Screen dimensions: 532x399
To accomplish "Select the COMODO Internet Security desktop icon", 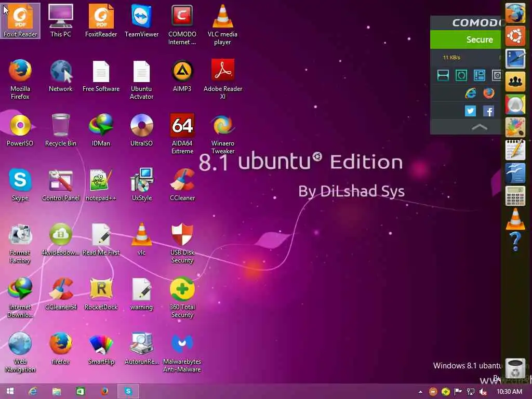I will tap(182, 24).
